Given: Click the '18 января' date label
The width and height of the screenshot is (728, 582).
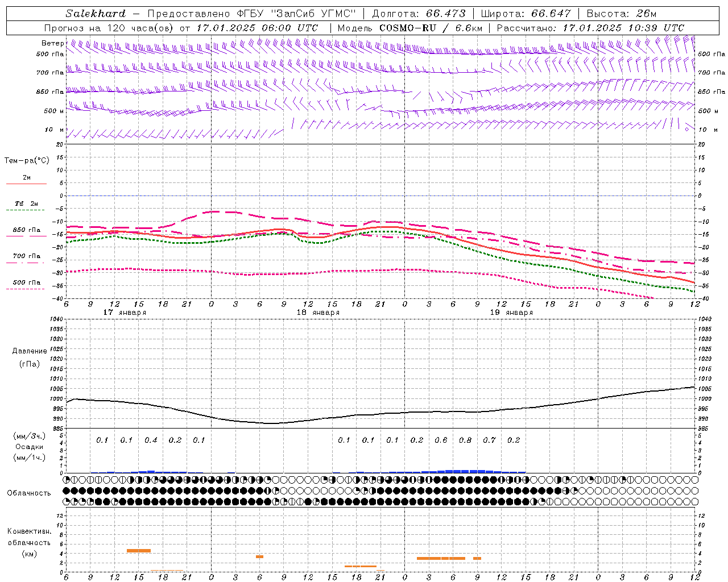Looking at the screenshot, I should pyautogui.click(x=318, y=313).
